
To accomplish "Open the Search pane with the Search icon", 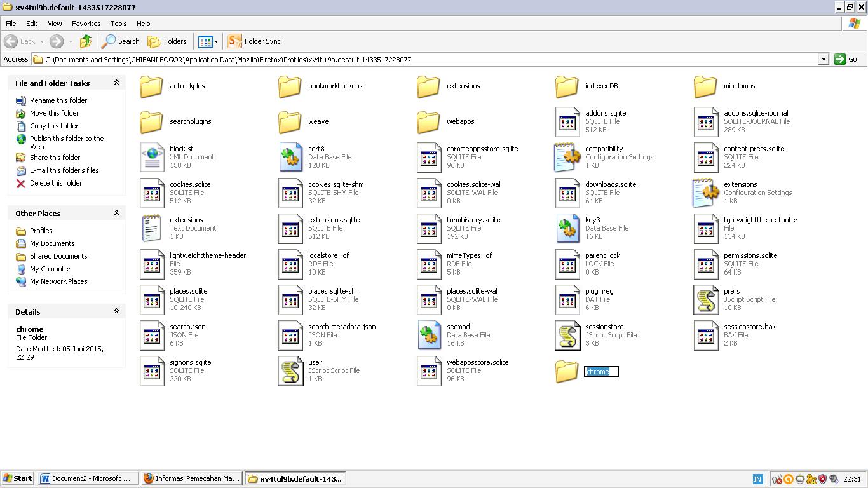I will tap(120, 41).
